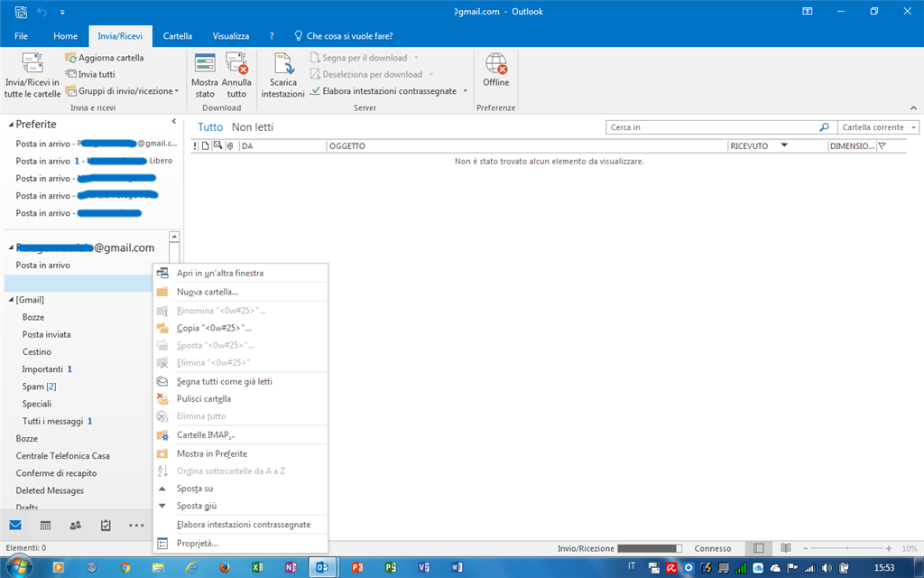Image resolution: width=924 pixels, height=578 pixels.
Task: Collapse the Preferite section triangle
Action: click(11, 125)
